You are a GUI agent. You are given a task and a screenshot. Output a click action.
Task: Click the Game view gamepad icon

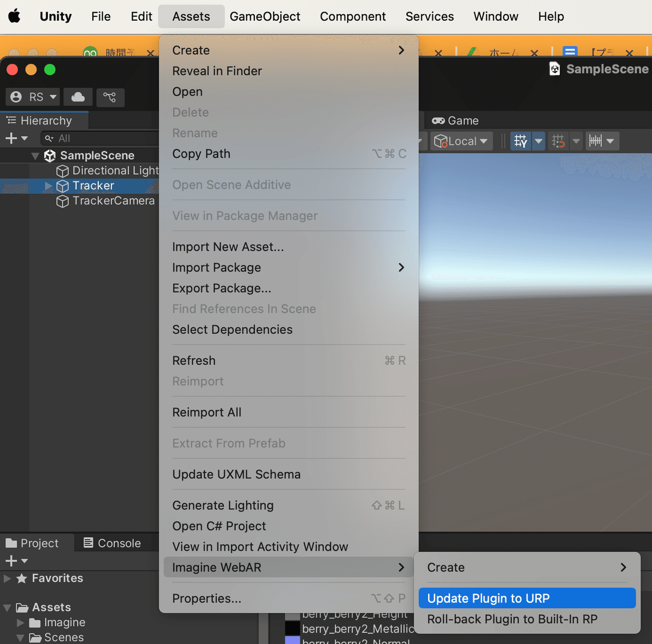pyautogui.click(x=437, y=120)
